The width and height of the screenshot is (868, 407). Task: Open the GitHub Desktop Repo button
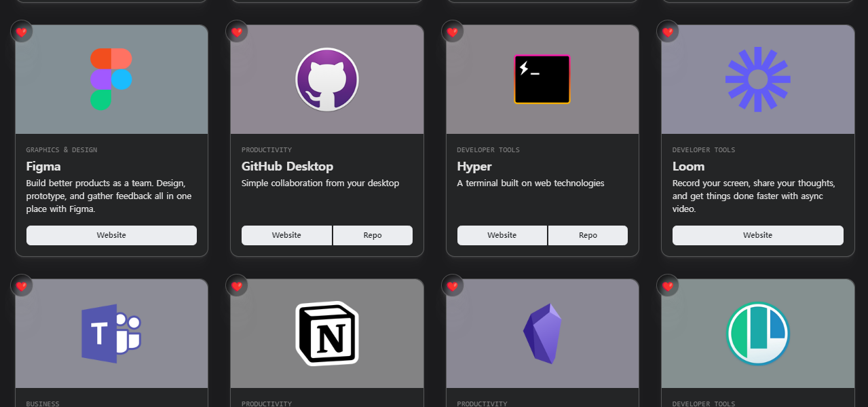click(x=373, y=235)
